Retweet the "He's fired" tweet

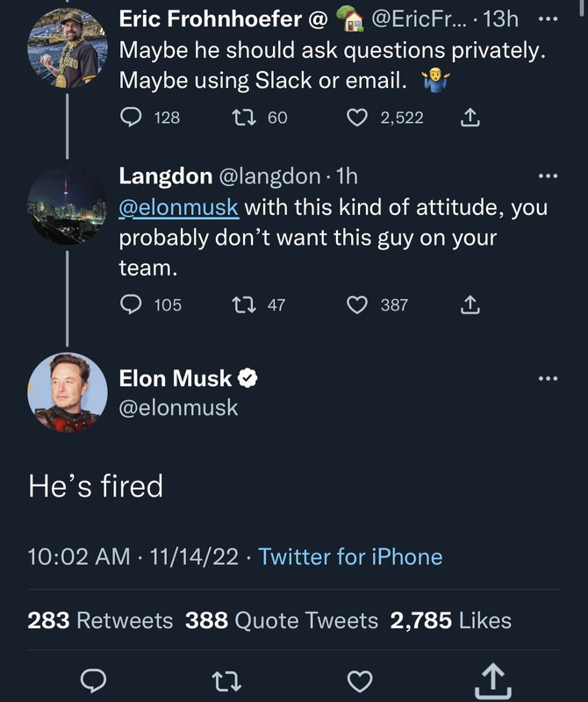(226, 680)
